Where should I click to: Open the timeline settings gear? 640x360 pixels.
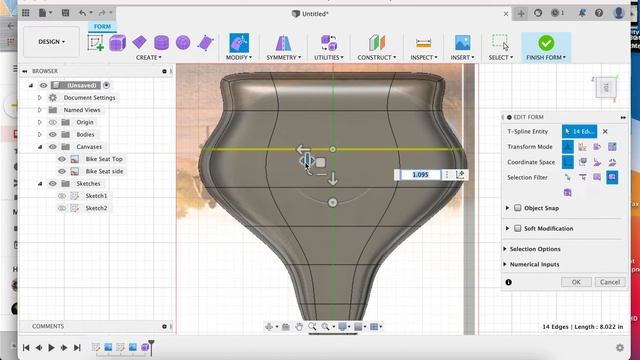[x=620, y=348]
